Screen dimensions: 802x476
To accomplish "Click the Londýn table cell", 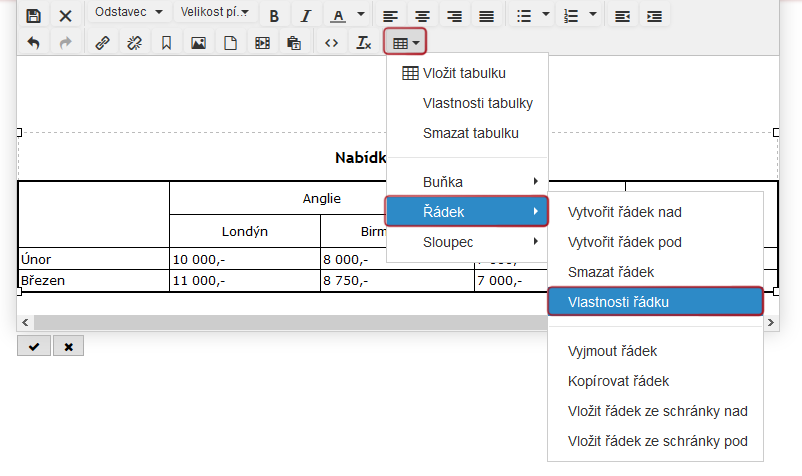I will (244, 232).
